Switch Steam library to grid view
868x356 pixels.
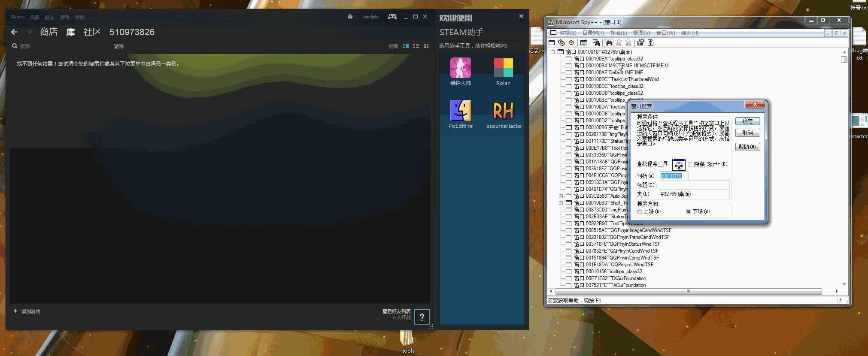[426, 46]
